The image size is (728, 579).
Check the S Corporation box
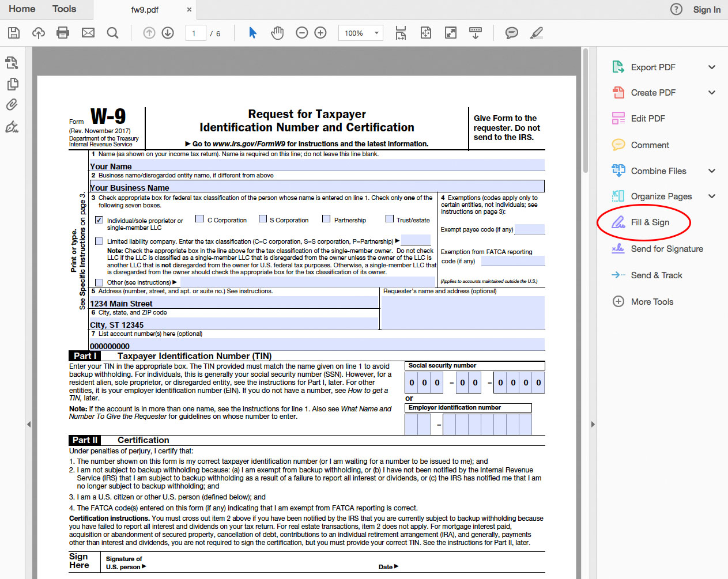tap(263, 219)
